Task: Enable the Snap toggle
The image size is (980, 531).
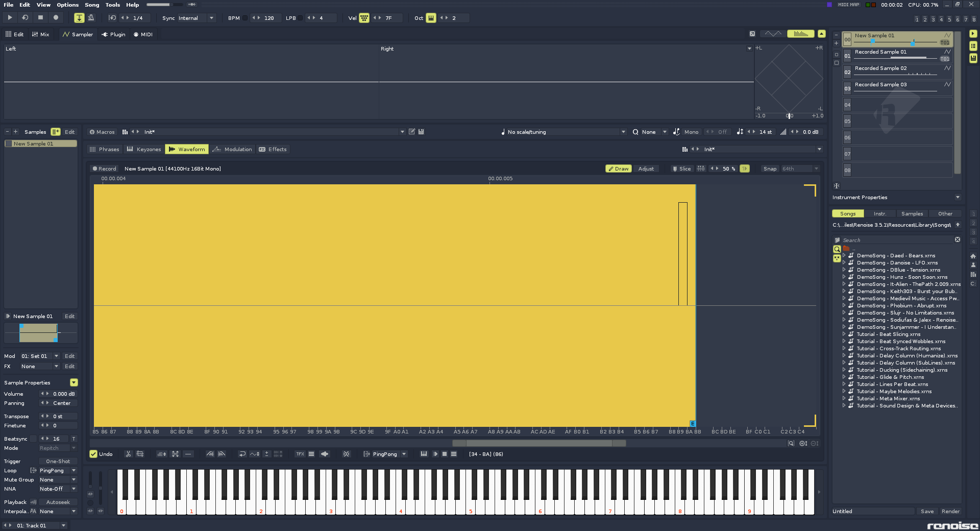Action: point(770,169)
